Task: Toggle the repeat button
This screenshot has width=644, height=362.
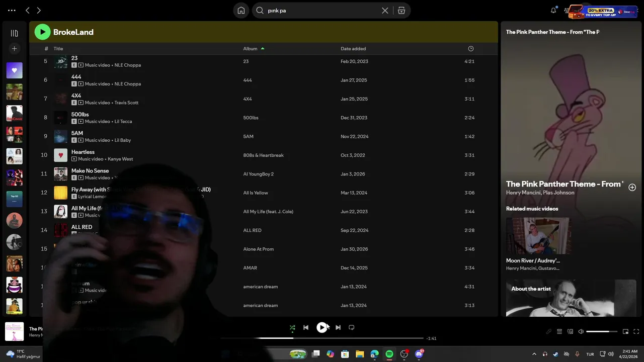Action: pos(352,327)
